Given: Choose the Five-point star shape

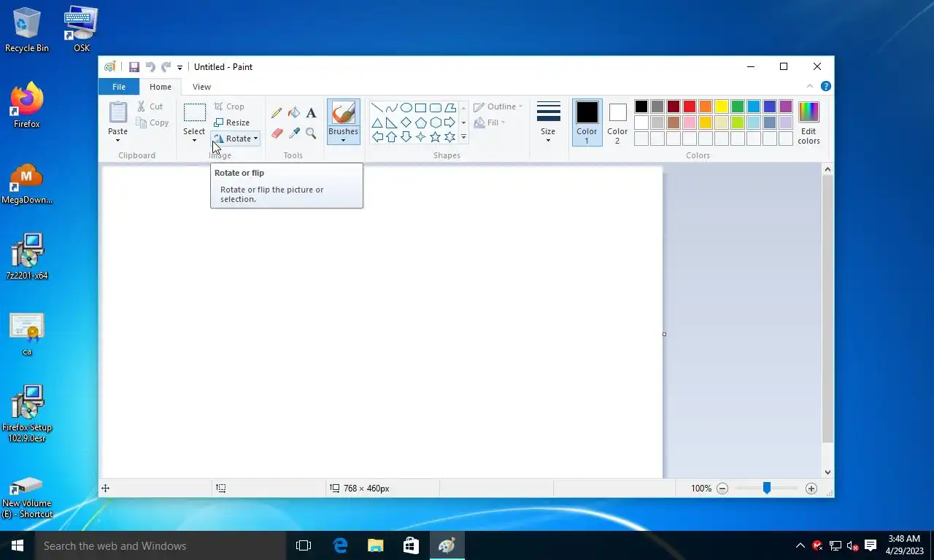Looking at the screenshot, I should (436, 137).
